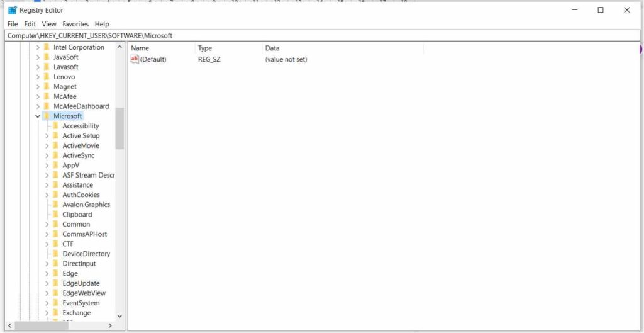
Task: Select the (Default) value name
Action: pyautogui.click(x=153, y=59)
